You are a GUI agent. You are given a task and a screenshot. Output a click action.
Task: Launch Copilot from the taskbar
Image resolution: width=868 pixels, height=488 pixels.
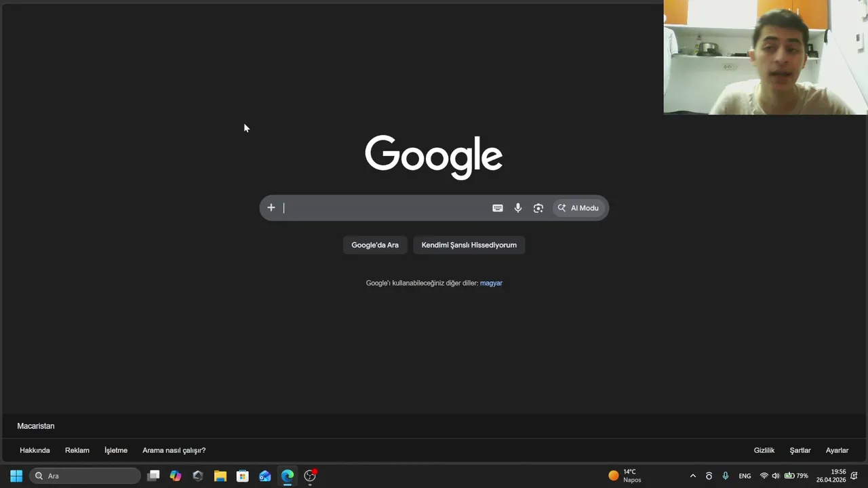tap(176, 476)
